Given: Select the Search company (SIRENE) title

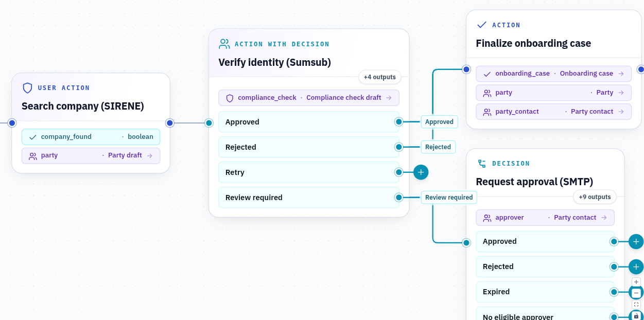Looking at the screenshot, I should [83, 106].
